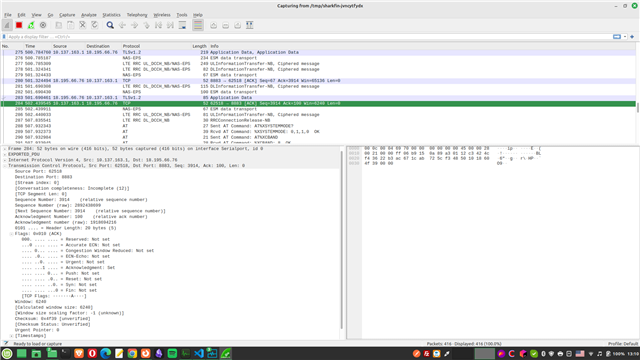The width and height of the screenshot is (640, 360).
Task: Expand the Internet Protocol Version 4 row
Action: coord(5,160)
